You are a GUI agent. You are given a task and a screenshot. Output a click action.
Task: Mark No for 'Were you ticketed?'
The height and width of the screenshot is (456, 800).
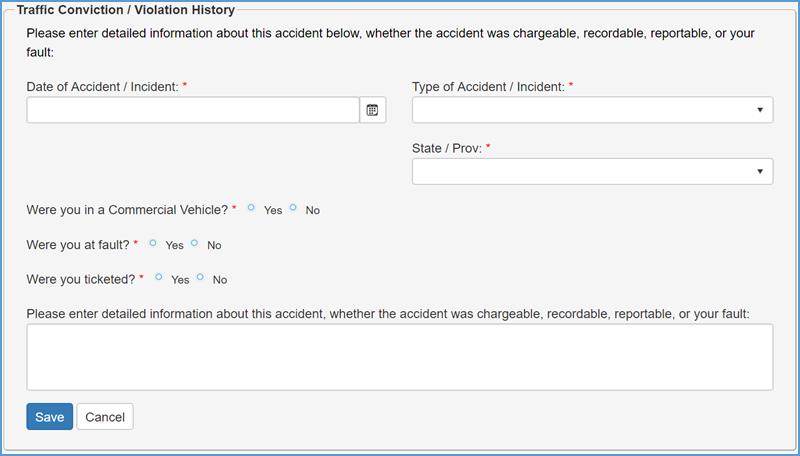201,277
